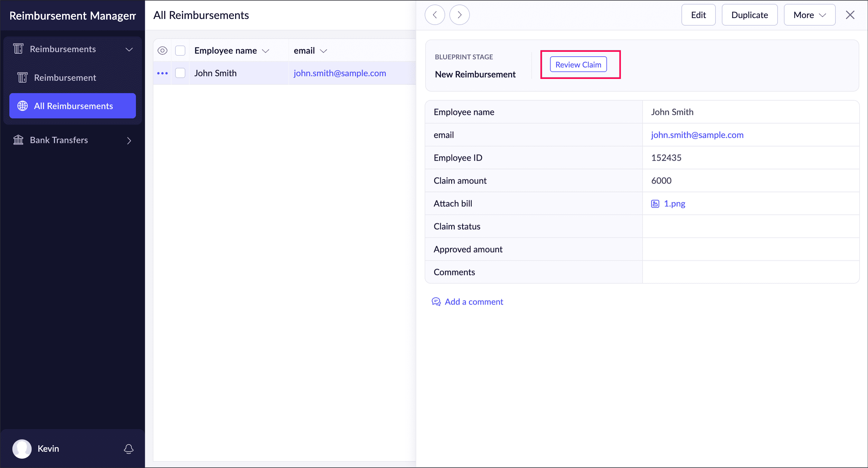The height and width of the screenshot is (468, 868).
Task: Check the select-all header checkbox
Action: click(x=180, y=51)
